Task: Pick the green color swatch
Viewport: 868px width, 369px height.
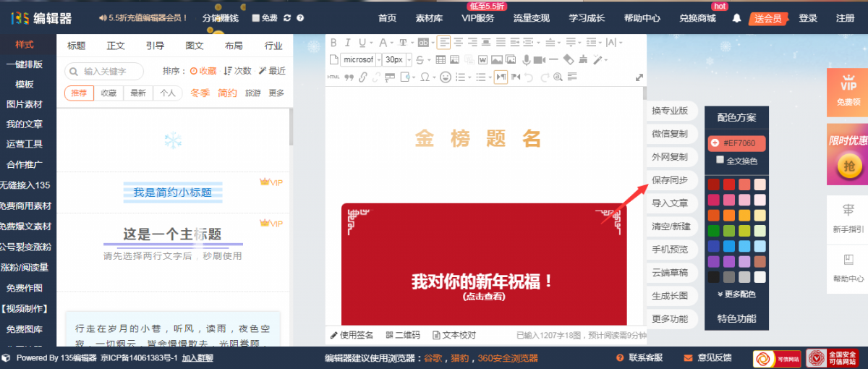Action: click(x=714, y=231)
